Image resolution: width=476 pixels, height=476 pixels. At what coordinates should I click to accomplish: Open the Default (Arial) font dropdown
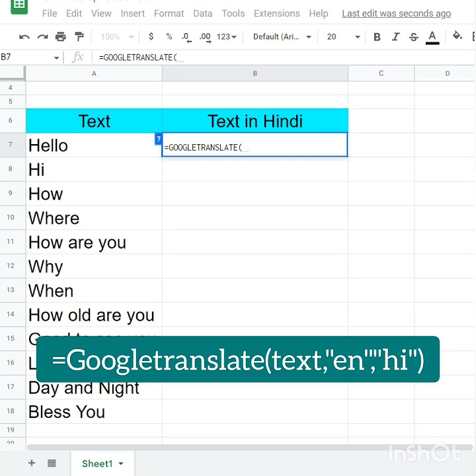pyautogui.click(x=282, y=37)
